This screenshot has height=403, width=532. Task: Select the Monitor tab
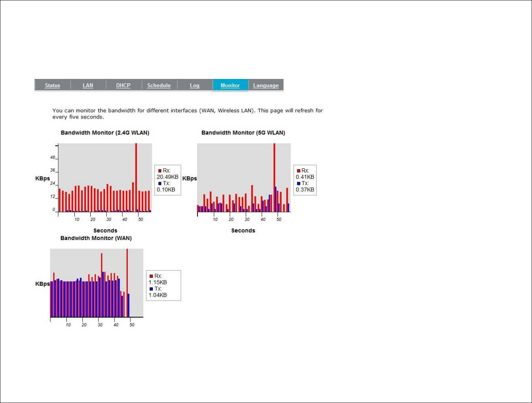point(230,86)
